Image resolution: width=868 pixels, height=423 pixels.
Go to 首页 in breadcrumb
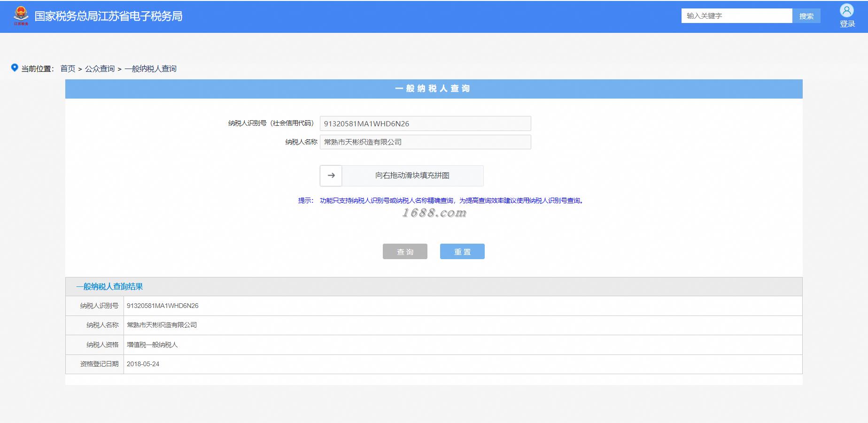pos(68,69)
